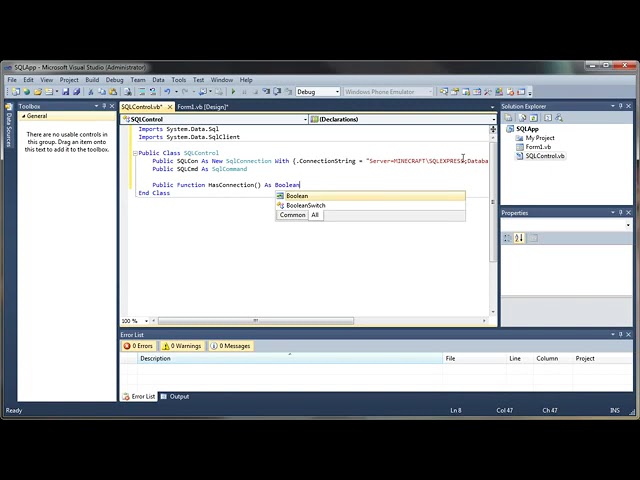Click the Find in Files toolbar icon
The image size is (640, 480).
[x=128, y=91]
